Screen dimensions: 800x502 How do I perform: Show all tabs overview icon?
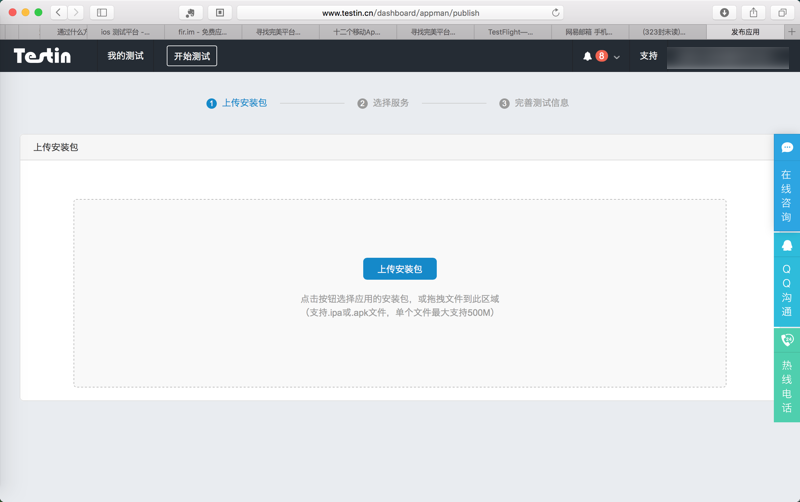point(782,12)
